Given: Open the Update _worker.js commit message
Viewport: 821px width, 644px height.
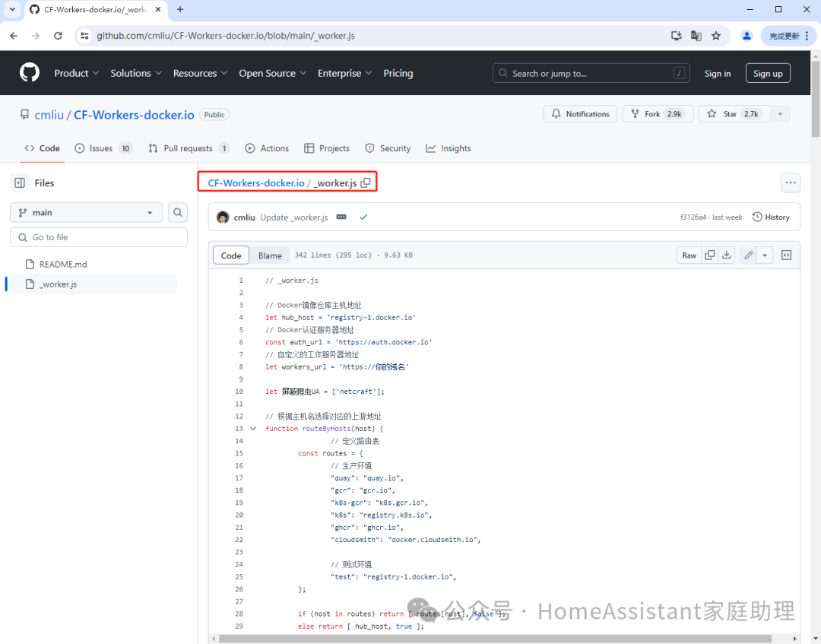Looking at the screenshot, I should pos(293,217).
